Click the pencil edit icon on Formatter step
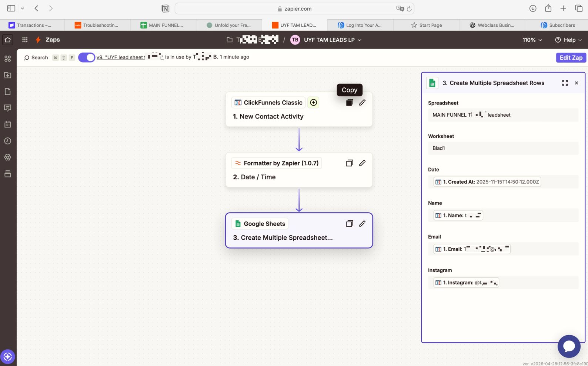Viewport: 588px width, 366px height. 362,163
